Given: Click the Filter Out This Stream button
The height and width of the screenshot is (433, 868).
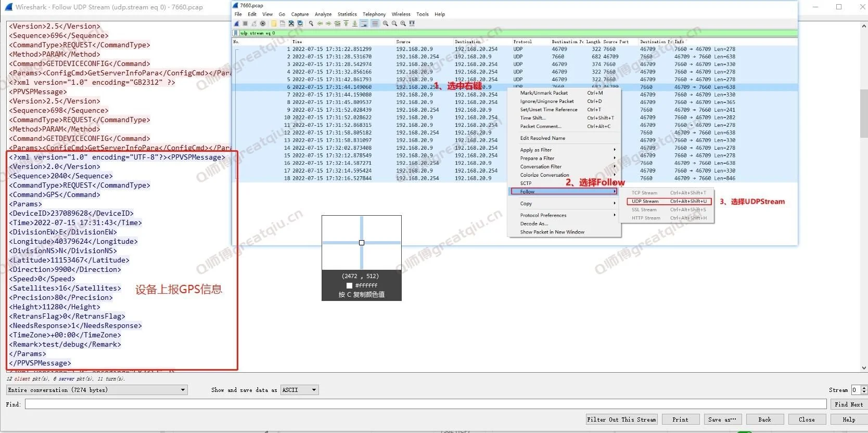Looking at the screenshot, I should click(x=621, y=419).
